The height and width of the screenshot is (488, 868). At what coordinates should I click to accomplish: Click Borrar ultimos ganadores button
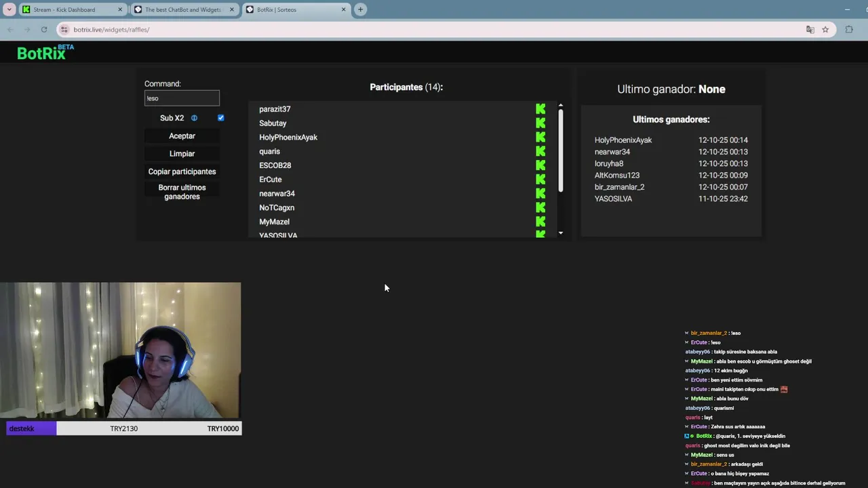coord(182,192)
